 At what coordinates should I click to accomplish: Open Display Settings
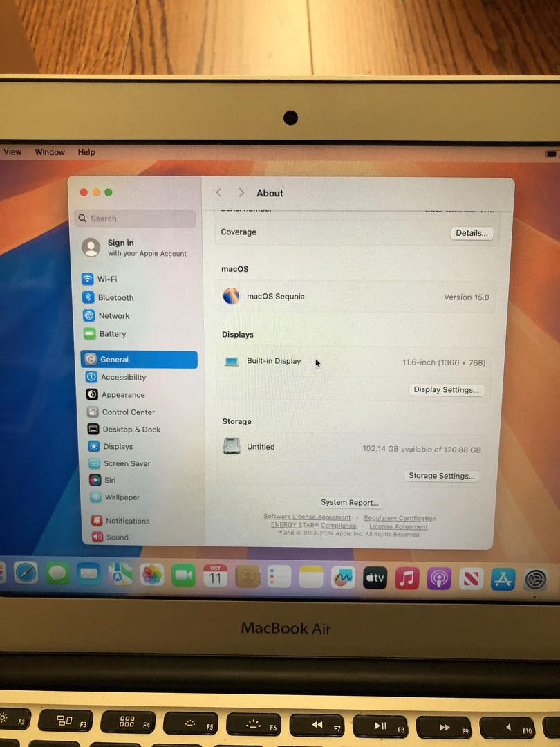pos(446,389)
